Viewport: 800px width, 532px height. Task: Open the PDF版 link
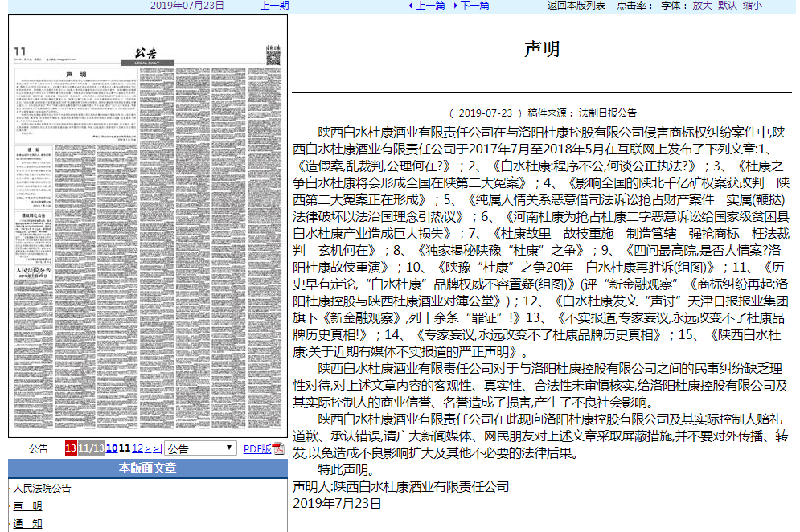tap(257, 449)
